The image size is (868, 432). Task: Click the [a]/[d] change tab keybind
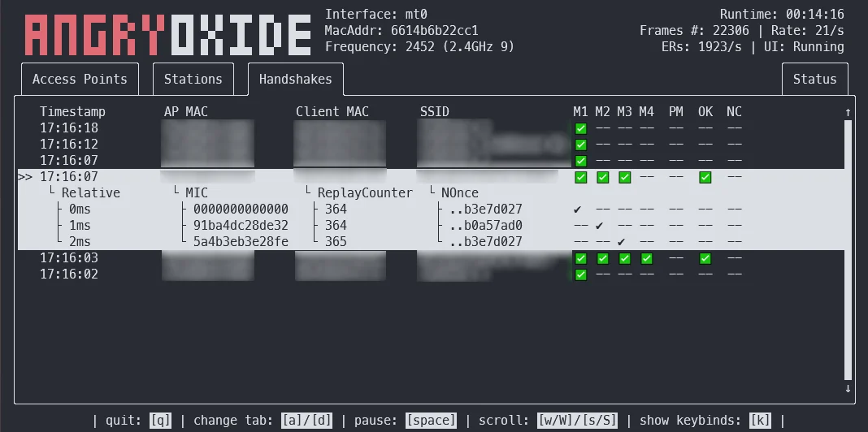(306, 421)
